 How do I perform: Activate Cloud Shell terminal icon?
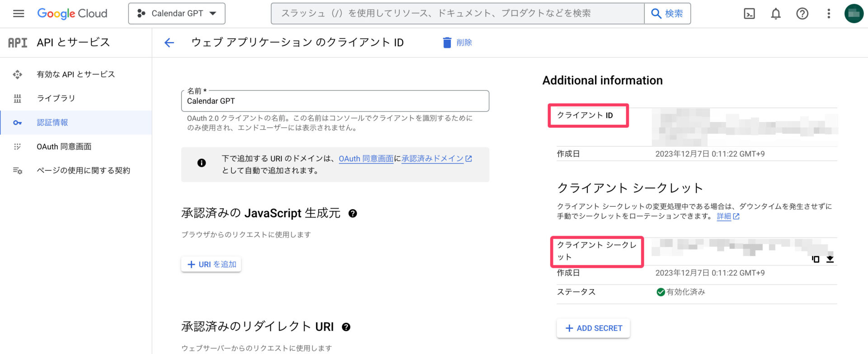point(749,14)
